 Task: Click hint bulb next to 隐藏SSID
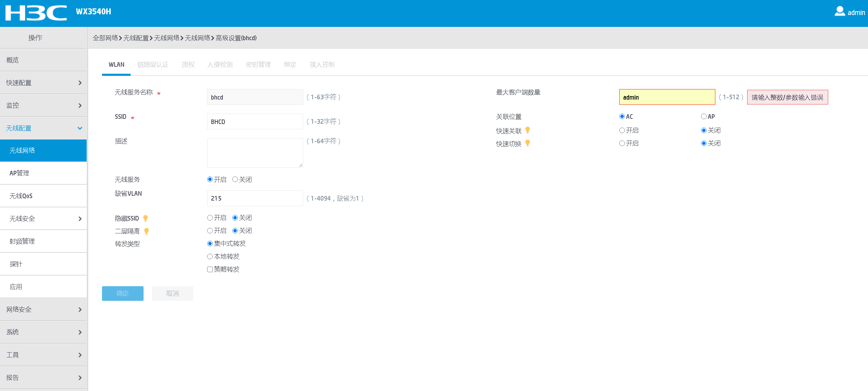[x=146, y=218]
